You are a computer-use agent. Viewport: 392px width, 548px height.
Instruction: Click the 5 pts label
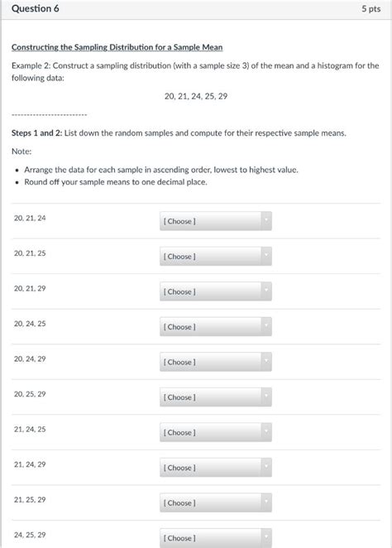click(x=371, y=9)
